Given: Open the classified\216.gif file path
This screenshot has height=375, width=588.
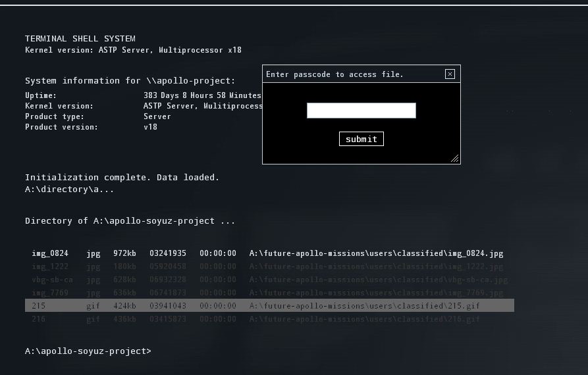Looking at the screenshot, I should 364,319.
